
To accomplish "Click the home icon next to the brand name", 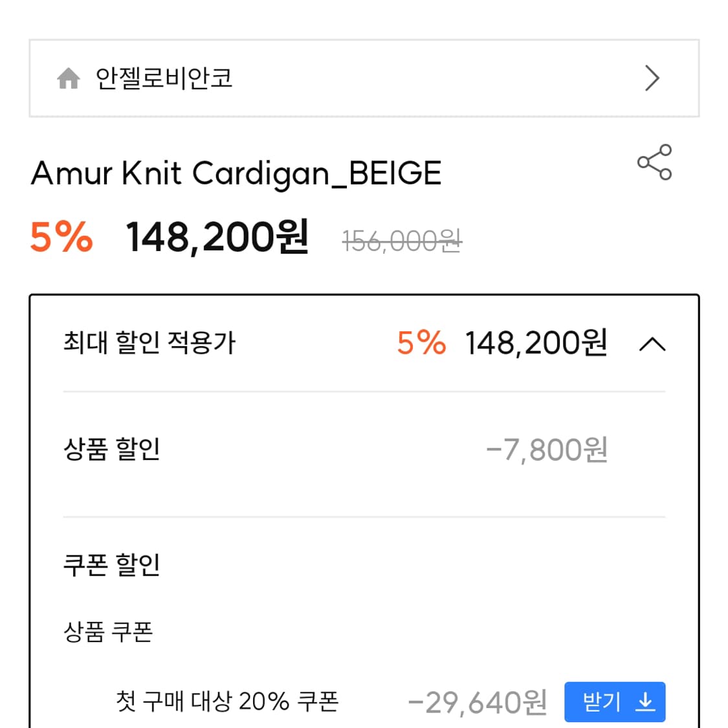I will tap(70, 78).
